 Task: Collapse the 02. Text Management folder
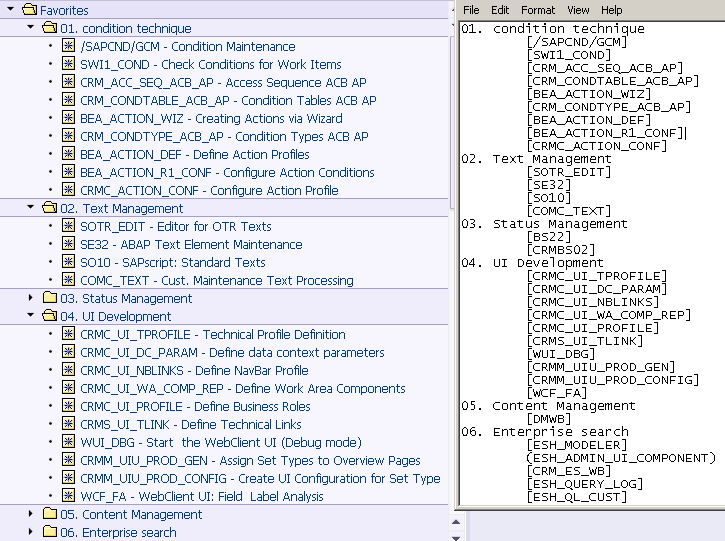(x=31, y=207)
